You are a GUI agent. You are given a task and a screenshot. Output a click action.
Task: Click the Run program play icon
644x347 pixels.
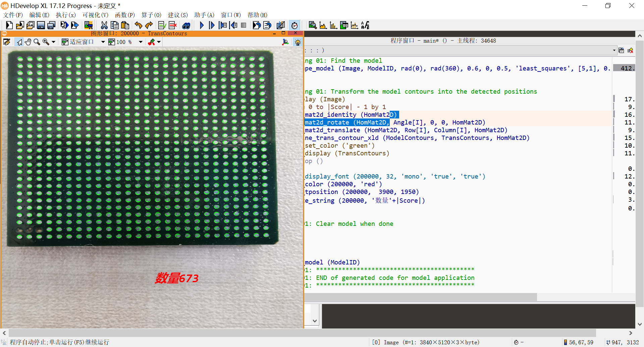(202, 25)
